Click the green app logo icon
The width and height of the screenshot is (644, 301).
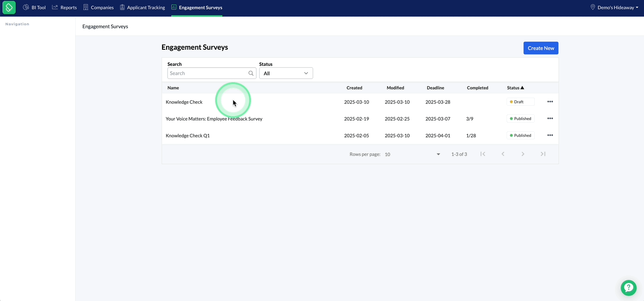[x=9, y=8]
